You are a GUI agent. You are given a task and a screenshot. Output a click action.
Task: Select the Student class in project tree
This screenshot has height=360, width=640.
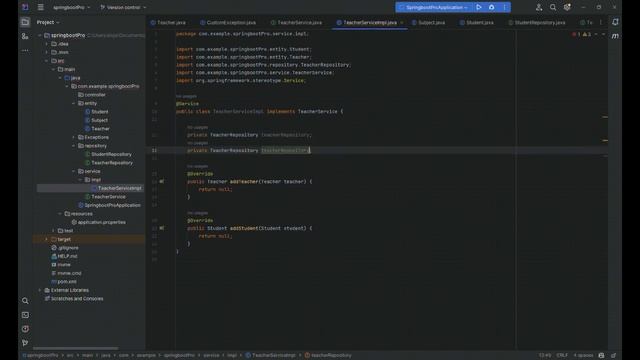(97, 112)
